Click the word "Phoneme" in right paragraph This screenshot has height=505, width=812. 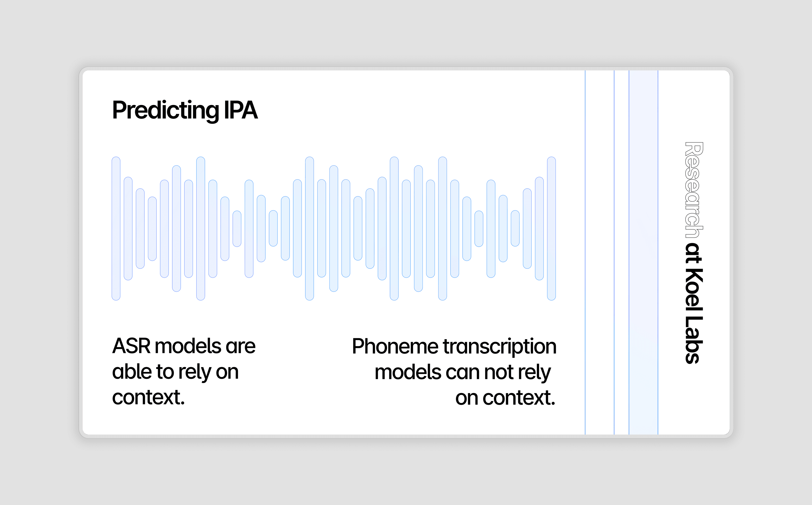coord(395,346)
